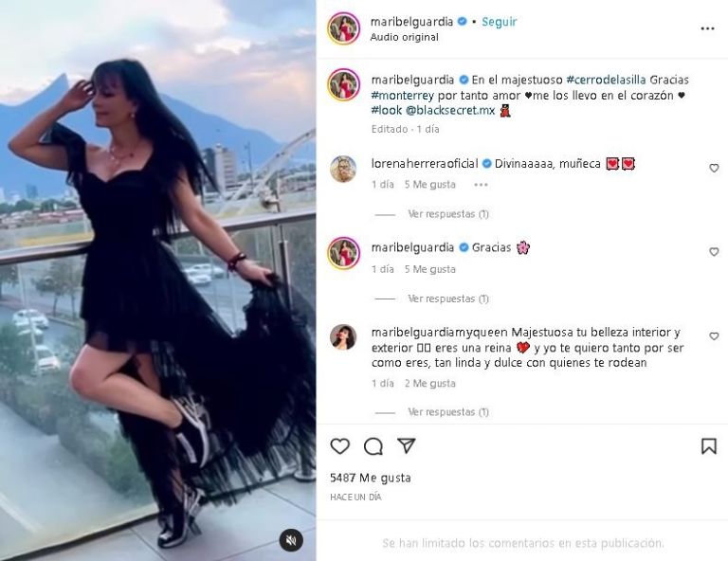This screenshot has width=728, height=561.
Task: Open maribelguardiamyqueen avatar
Action: [x=343, y=336]
